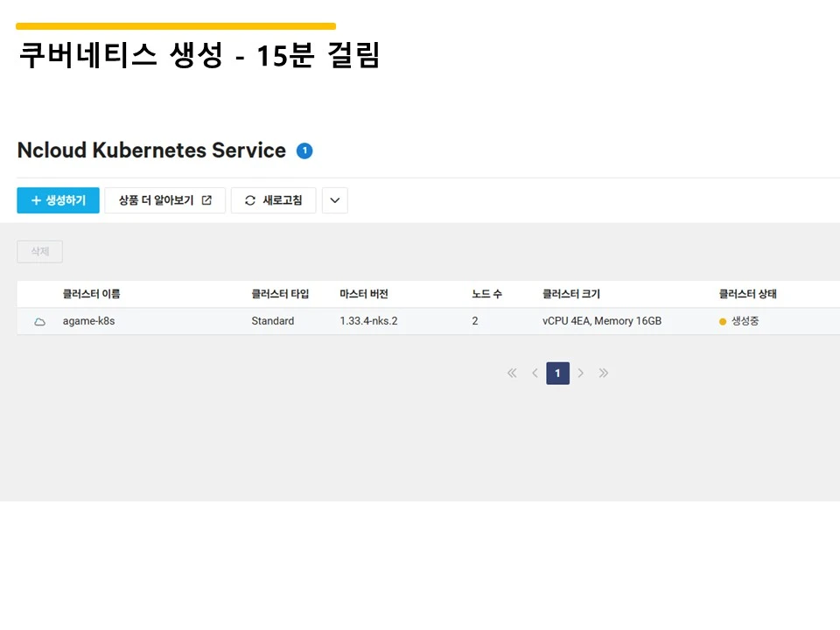Viewport: 840px width, 630px height.
Task: Expand the chevron dropdown next to 새로고침
Action: point(335,200)
